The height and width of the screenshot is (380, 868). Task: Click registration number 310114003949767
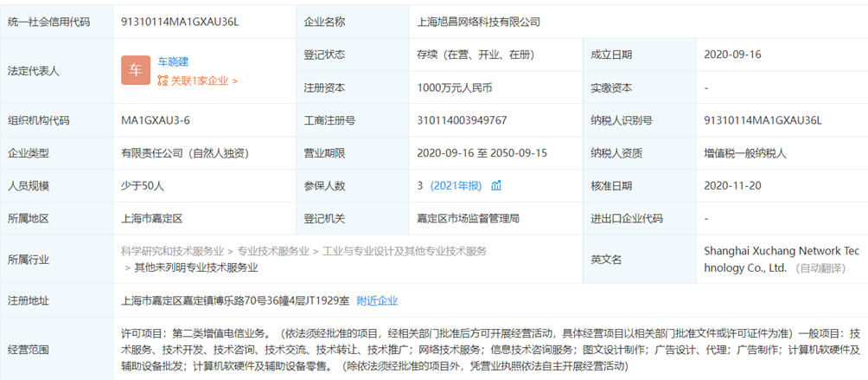(x=462, y=120)
